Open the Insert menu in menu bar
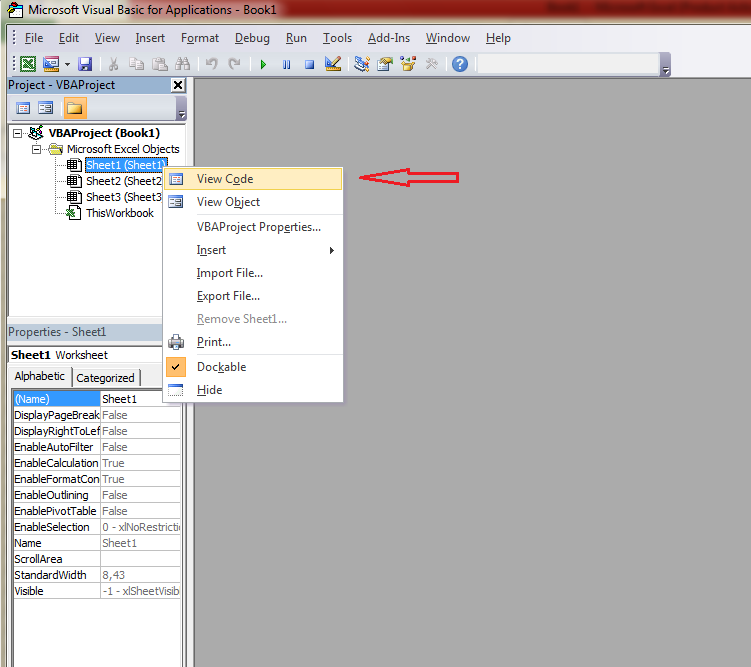 150,38
